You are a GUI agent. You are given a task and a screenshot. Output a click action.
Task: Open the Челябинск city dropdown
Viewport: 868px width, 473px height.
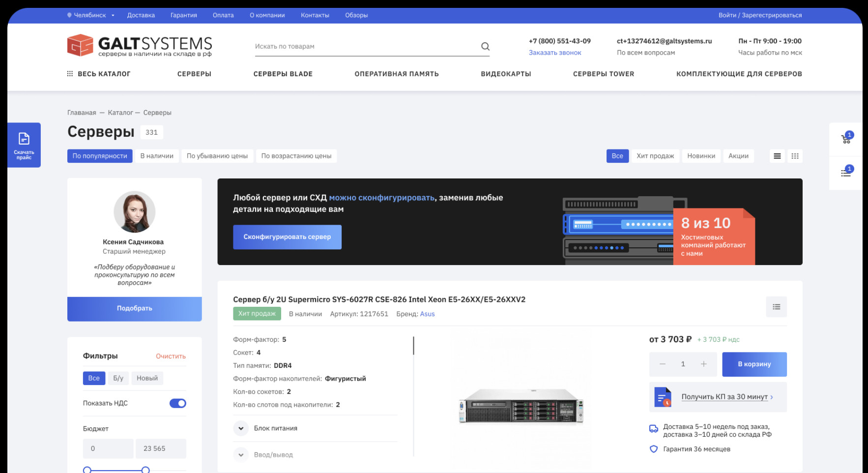pos(90,15)
